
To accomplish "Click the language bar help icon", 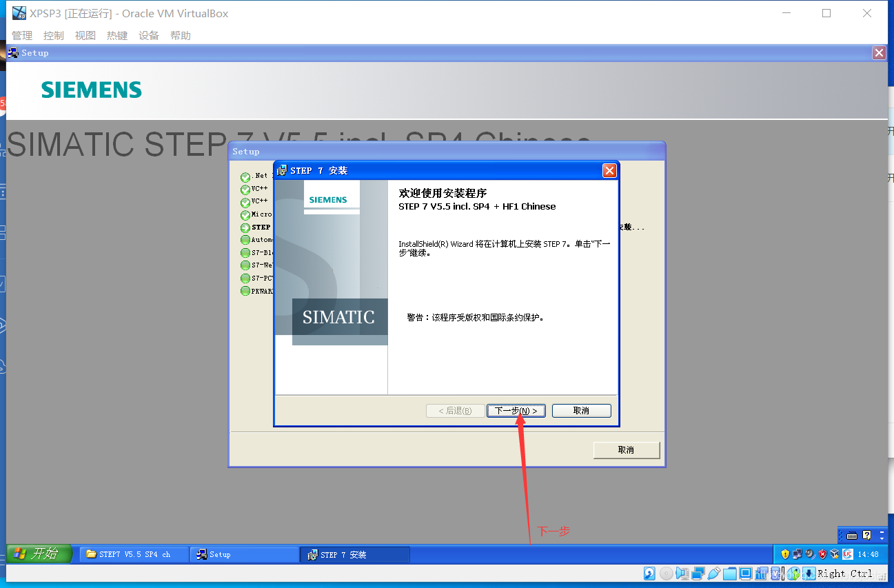I will 867,535.
